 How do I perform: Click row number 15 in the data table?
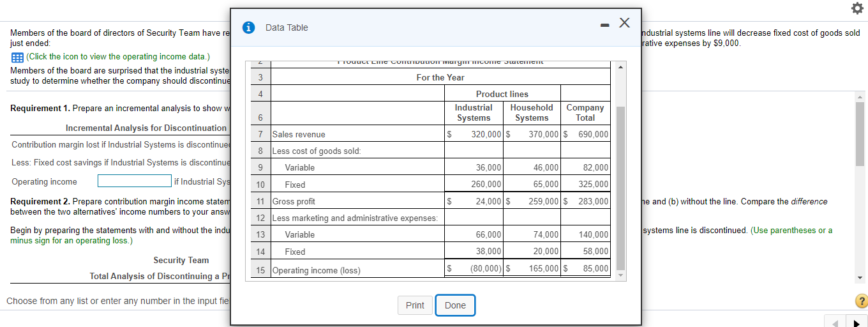point(260,270)
